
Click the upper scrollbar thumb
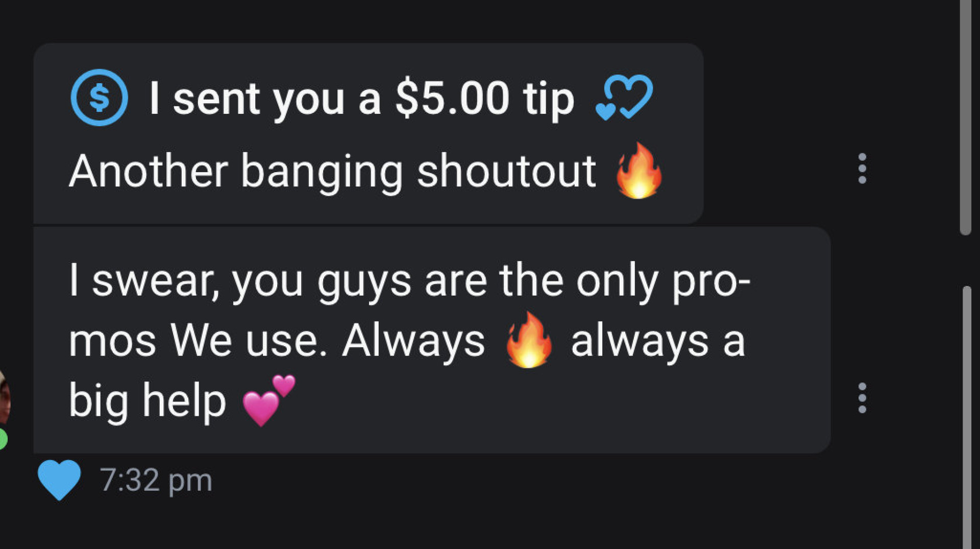coord(965,117)
